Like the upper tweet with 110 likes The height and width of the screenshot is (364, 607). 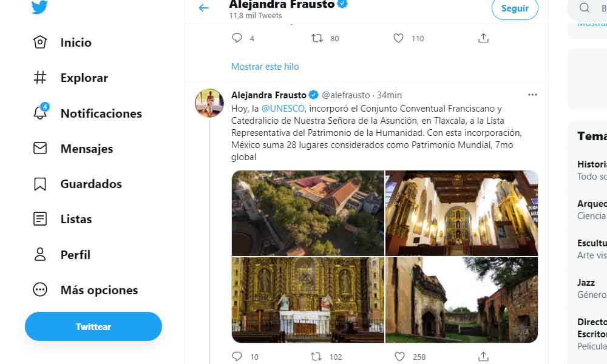click(x=398, y=38)
